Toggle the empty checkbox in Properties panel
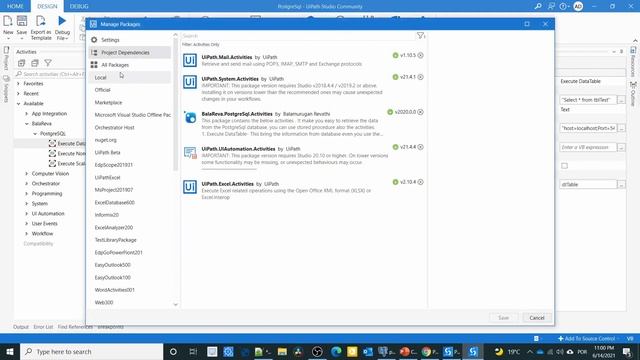The width and height of the screenshot is (640, 360). [564, 166]
